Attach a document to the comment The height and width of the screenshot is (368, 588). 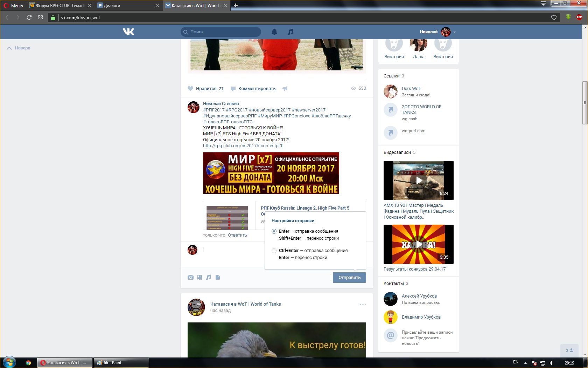[x=218, y=277]
